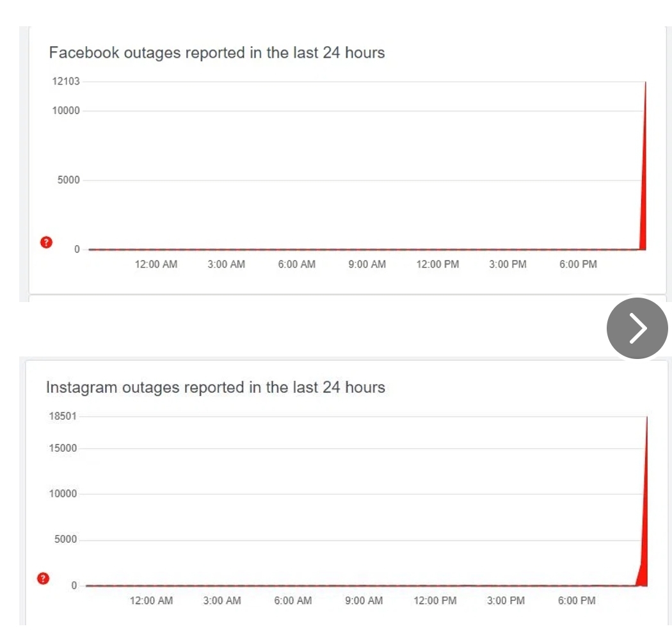Click 6:00 PM on the Instagram chart axis
The height and width of the screenshot is (631, 672).
577,600
